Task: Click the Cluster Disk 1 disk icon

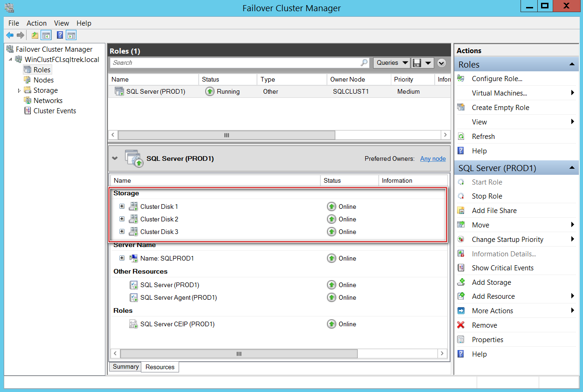Action: pos(133,206)
